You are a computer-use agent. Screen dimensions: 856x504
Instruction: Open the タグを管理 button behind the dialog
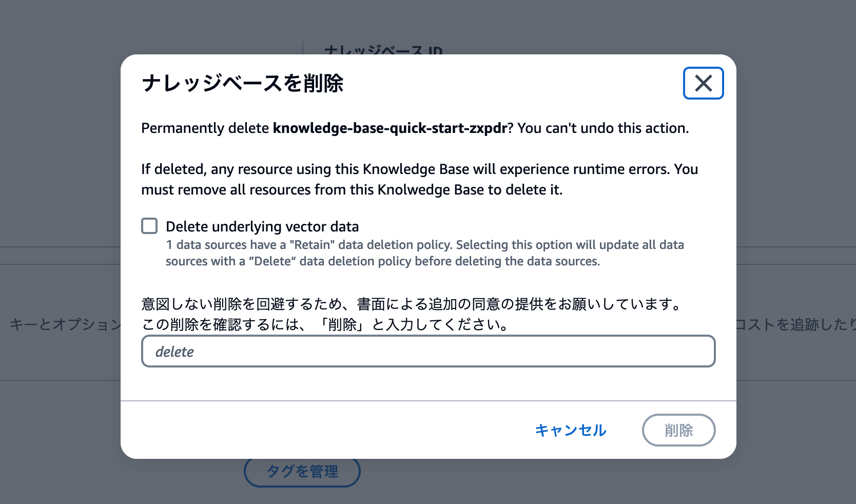tap(302, 471)
